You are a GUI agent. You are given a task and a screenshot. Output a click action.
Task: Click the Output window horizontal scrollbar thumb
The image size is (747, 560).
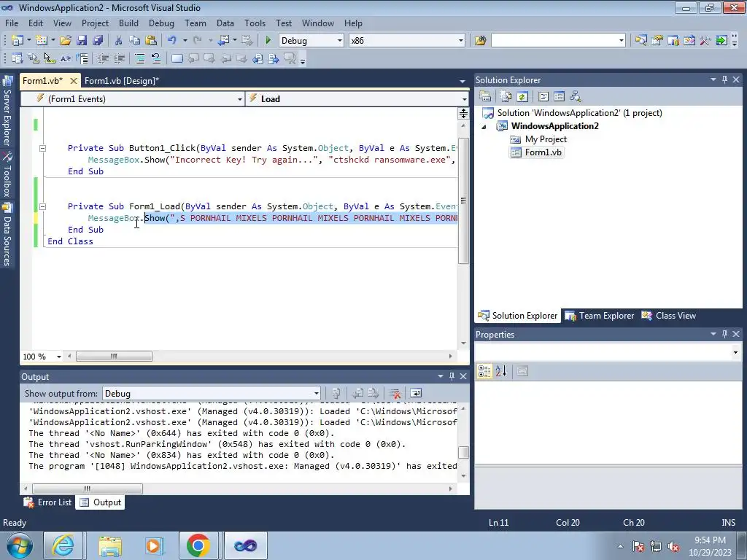tap(88, 489)
